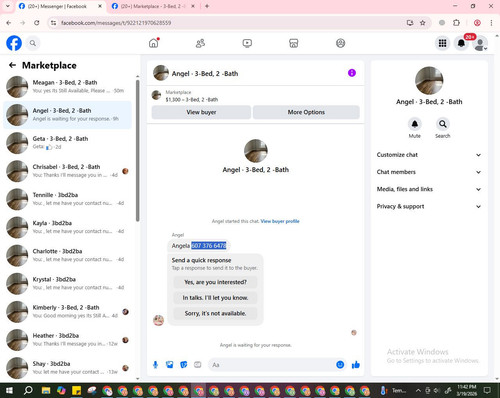Screen dimensions: 500x398
Task: Open Windows Start menu
Action: (x=9, y=390)
